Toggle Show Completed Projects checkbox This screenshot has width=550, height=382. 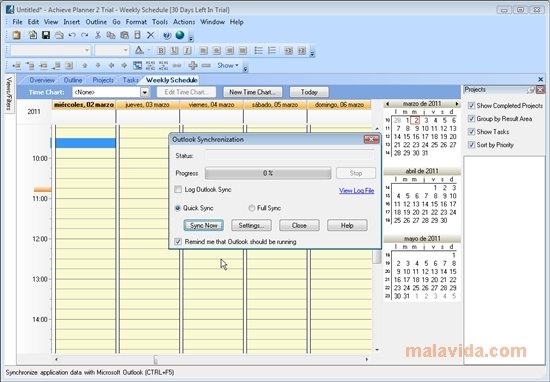click(472, 105)
